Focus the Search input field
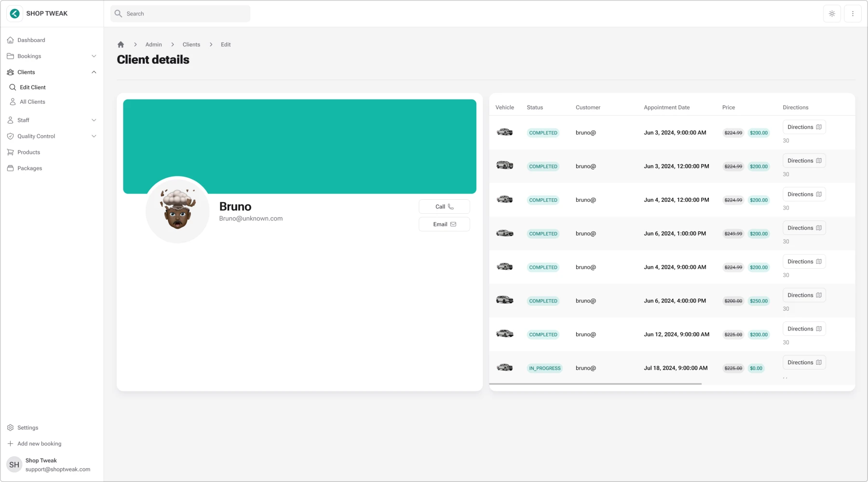Image resolution: width=868 pixels, height=482 pixels. [180, 14]
